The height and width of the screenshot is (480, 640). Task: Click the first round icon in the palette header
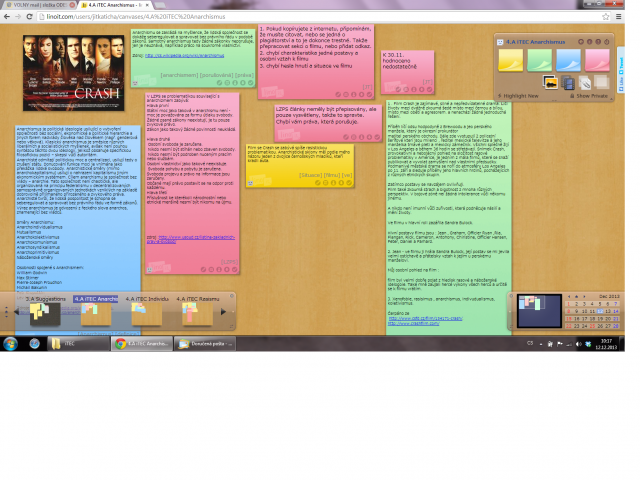tap(581, 42)
